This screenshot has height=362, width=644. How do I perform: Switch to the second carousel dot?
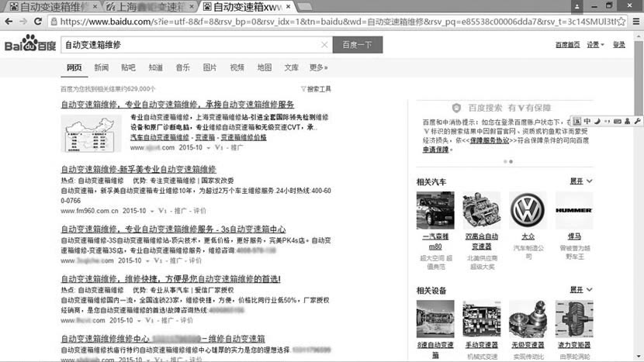(510, 161)
